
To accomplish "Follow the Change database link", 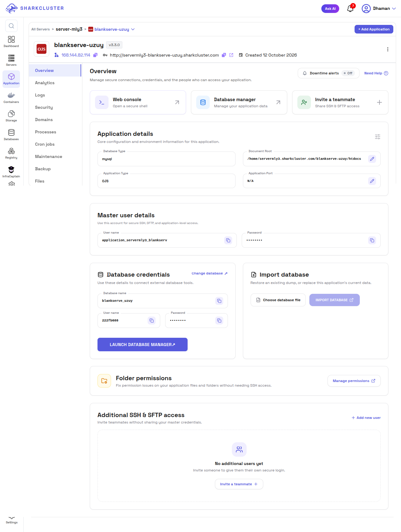I will tap(210, 273).
